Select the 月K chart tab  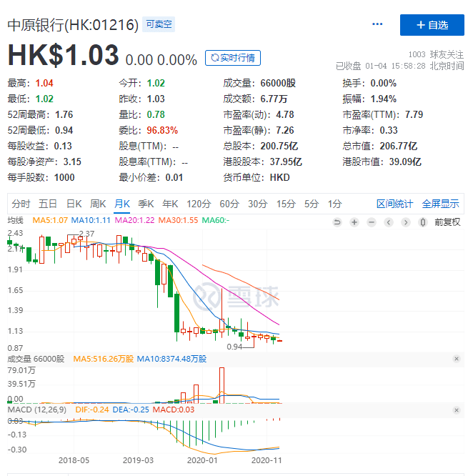(x=122, y=204)
